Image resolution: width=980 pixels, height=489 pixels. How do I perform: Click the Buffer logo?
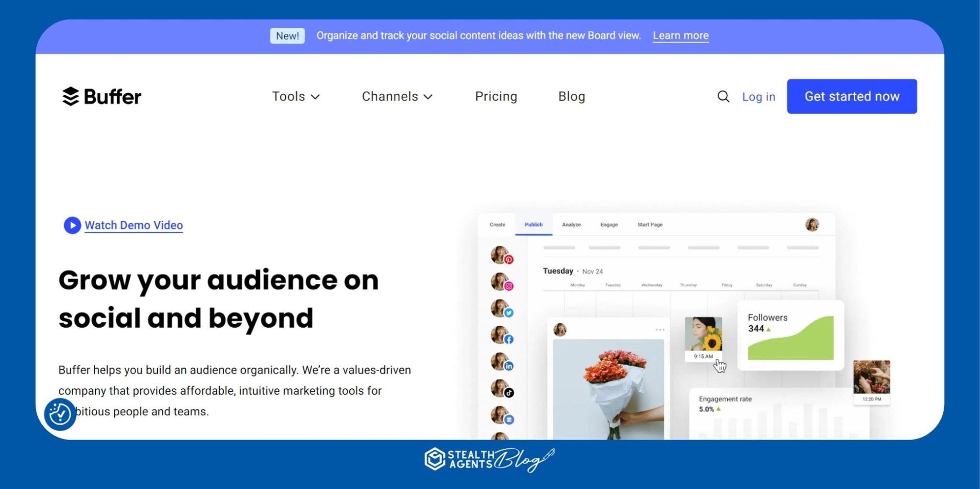point(101,96)
